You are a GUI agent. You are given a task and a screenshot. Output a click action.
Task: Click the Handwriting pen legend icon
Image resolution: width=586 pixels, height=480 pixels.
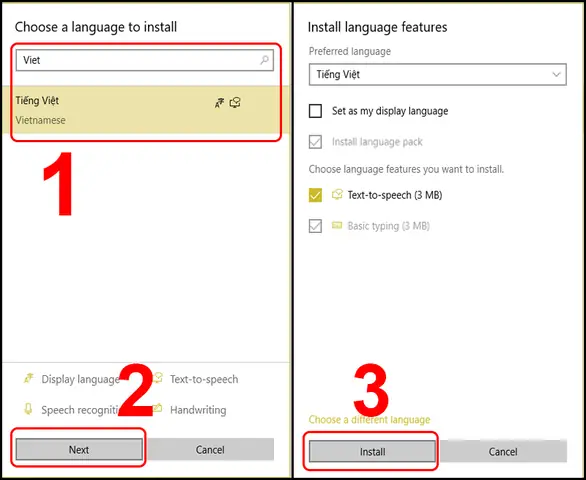point(158,408)
